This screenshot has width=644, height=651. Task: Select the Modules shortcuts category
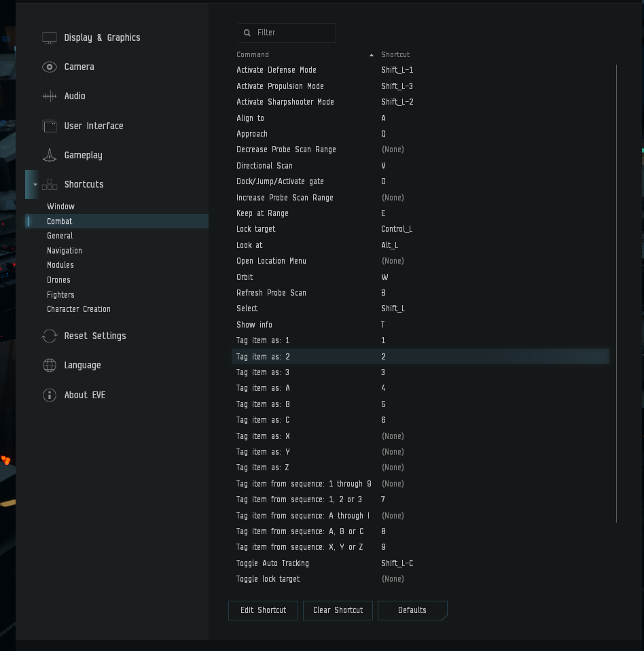click(60, 265)
